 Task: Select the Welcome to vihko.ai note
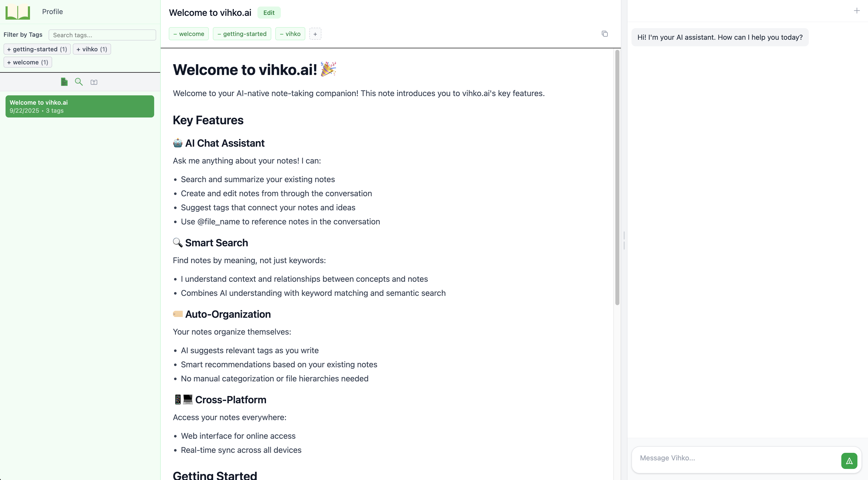pyautogui.click(x=80, y=106)
